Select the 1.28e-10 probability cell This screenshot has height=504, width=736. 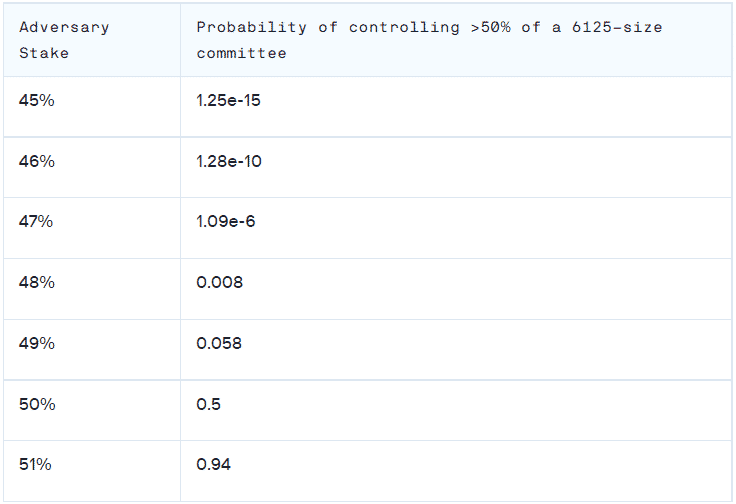(456, 168)
